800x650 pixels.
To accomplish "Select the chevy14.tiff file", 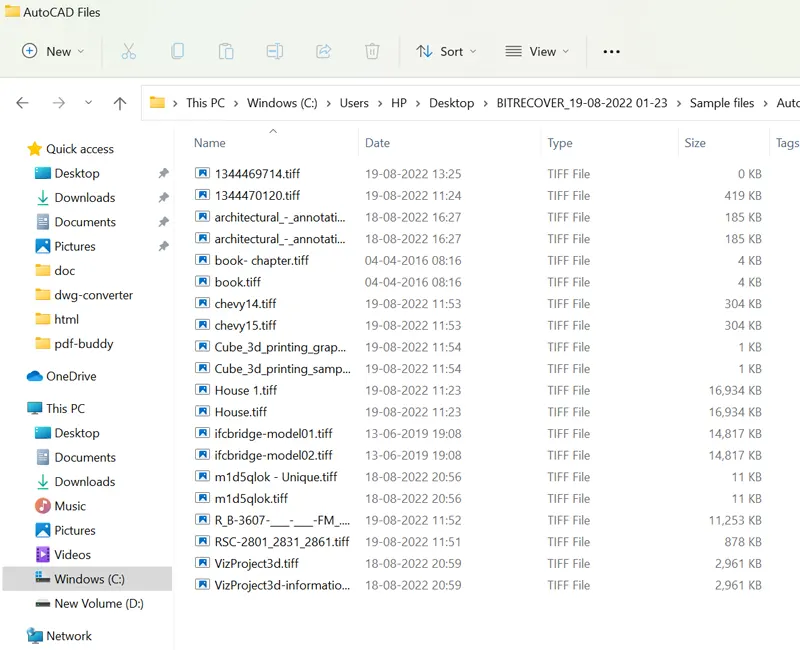I will pos(245,304).
